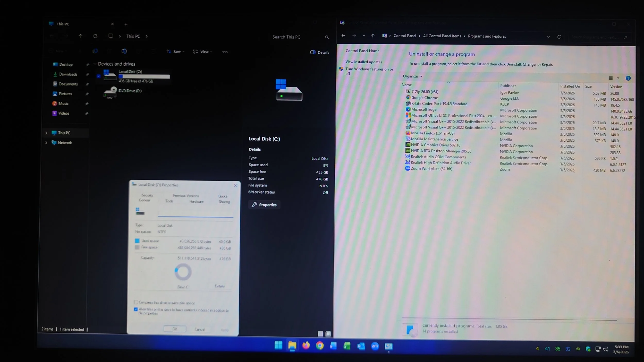
Task: Open Firefox from the taskbar
Action: point(306,346)
